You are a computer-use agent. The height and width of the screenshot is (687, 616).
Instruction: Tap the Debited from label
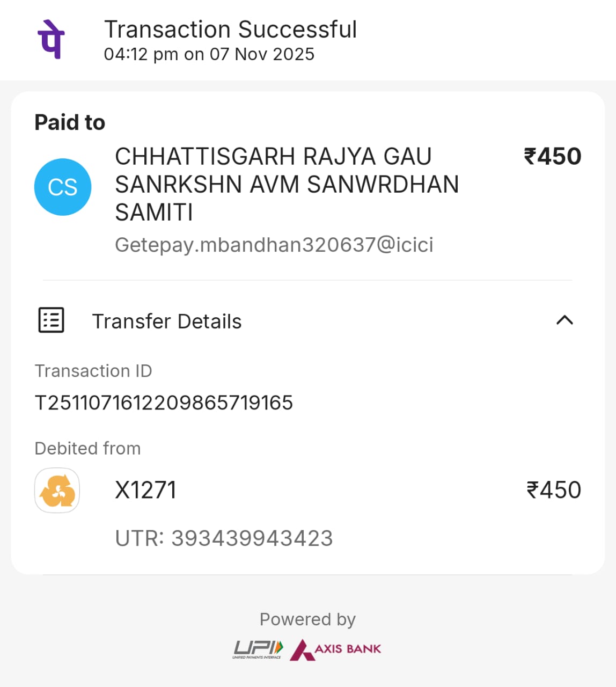click(87, 448)
